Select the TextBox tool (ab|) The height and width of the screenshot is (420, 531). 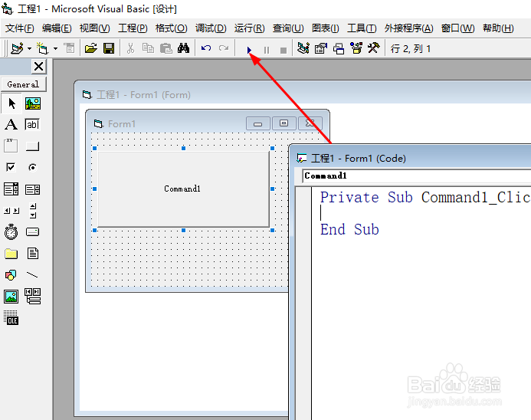coord(32,125)
